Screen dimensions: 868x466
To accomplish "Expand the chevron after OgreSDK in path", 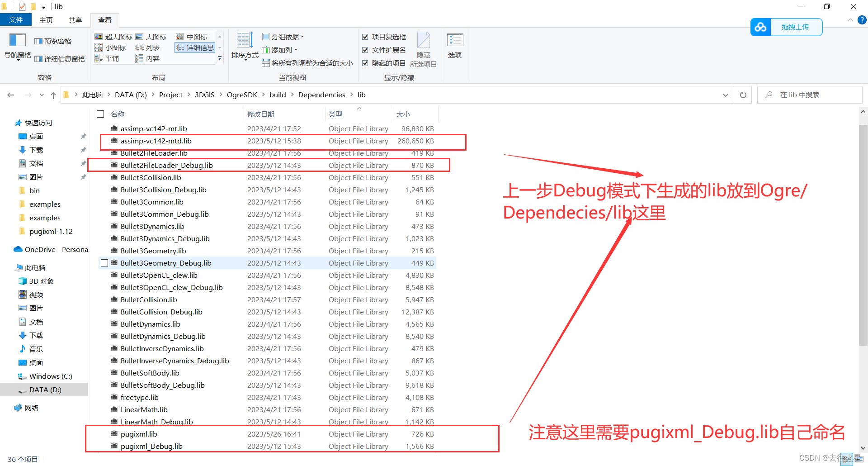I will click(x=263, y=95).
